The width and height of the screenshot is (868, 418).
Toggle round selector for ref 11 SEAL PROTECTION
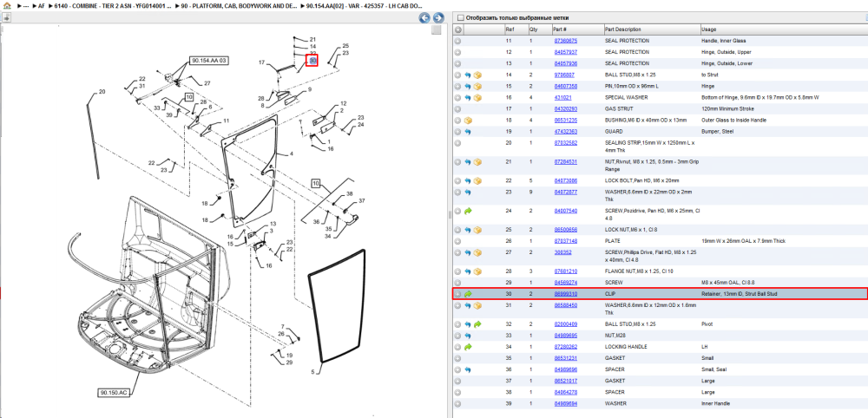(457, 41)
